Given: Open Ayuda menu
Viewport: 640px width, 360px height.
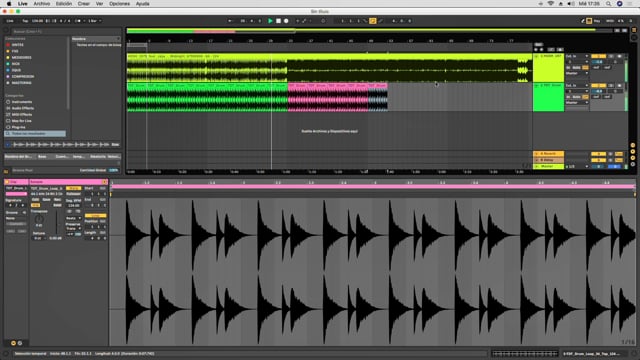Looking at the screenshot, I should coord(142,4).
